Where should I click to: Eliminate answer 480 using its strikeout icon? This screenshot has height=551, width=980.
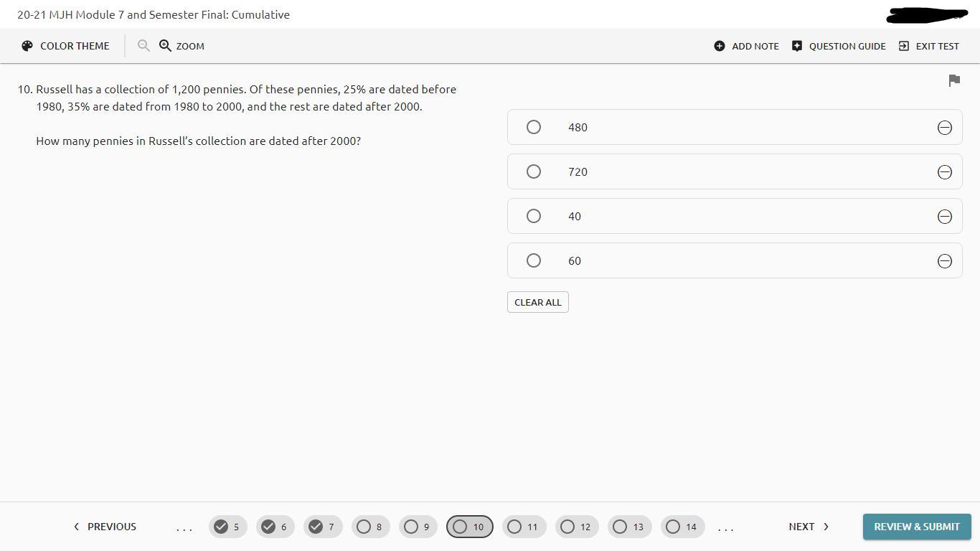[x=944, y=128]
